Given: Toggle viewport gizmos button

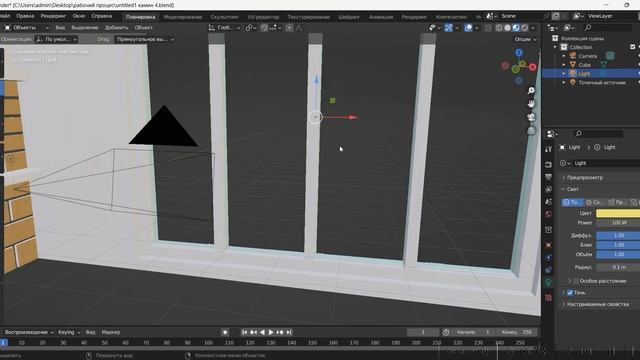Looking at the screenshot, I should (x=449, y=28).
